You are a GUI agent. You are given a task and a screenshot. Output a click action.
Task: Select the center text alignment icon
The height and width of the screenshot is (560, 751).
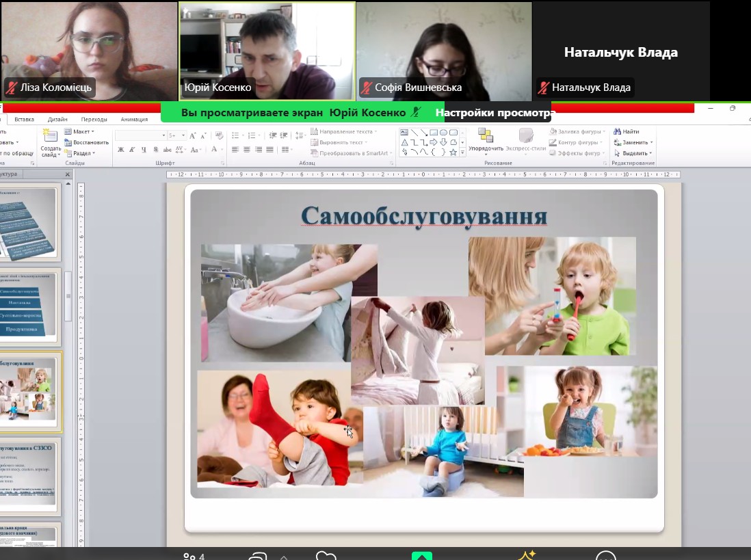click(x=246, y=150)
